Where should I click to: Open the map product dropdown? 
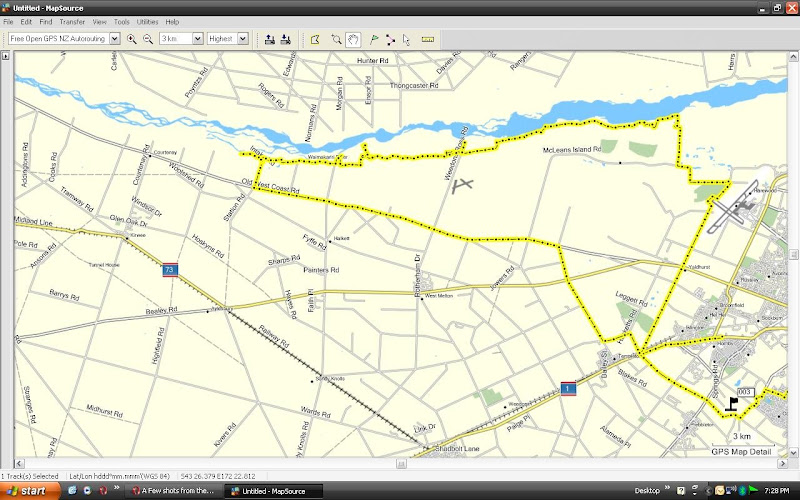pos(115,39)
